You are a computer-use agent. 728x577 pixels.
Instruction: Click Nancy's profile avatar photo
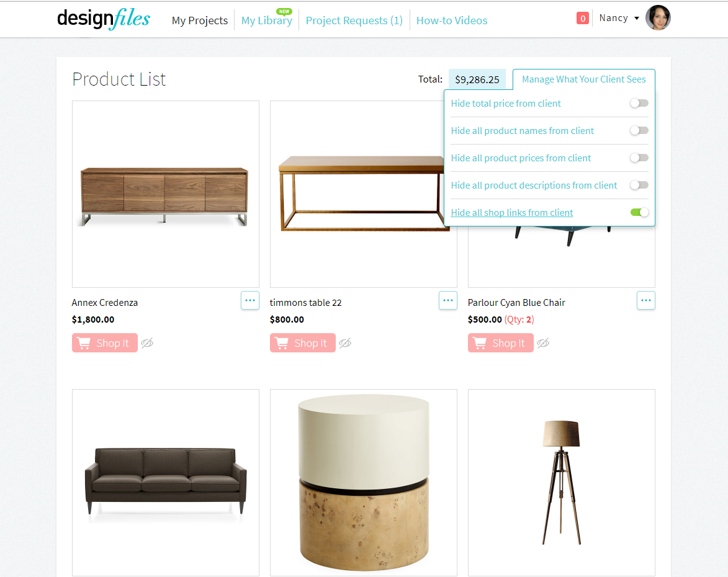(658, 18)
